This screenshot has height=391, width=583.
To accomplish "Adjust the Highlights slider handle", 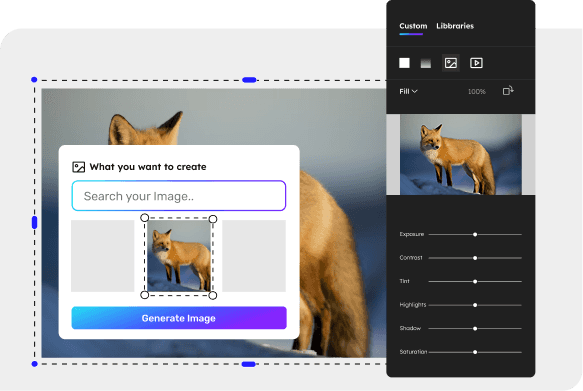I will (x=475, y=305).
